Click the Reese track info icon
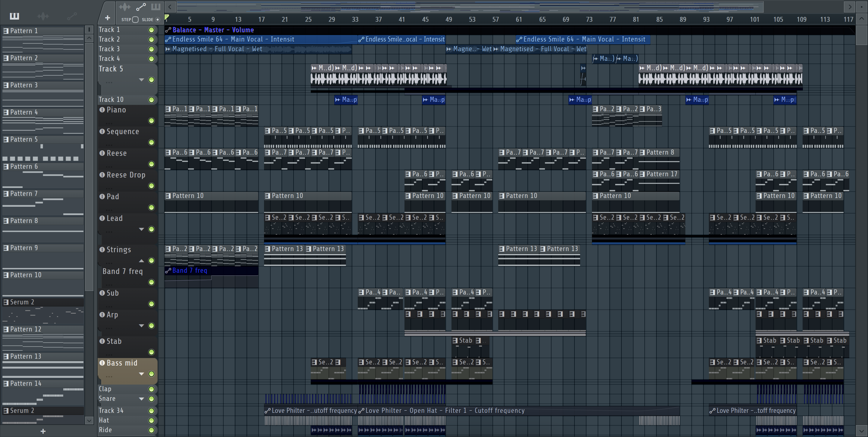Image resolution: width=868 pixels, height=437 pixels. point(102,153)
